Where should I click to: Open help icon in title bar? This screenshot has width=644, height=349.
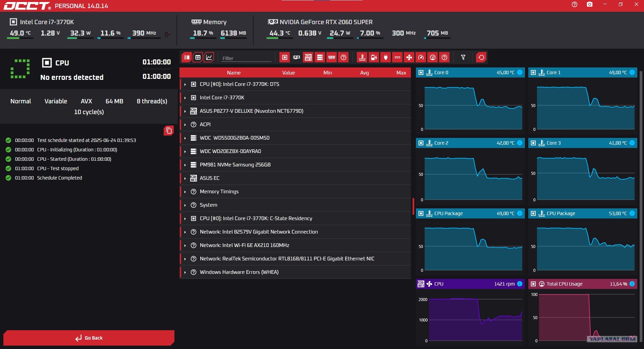click(575, 4)
